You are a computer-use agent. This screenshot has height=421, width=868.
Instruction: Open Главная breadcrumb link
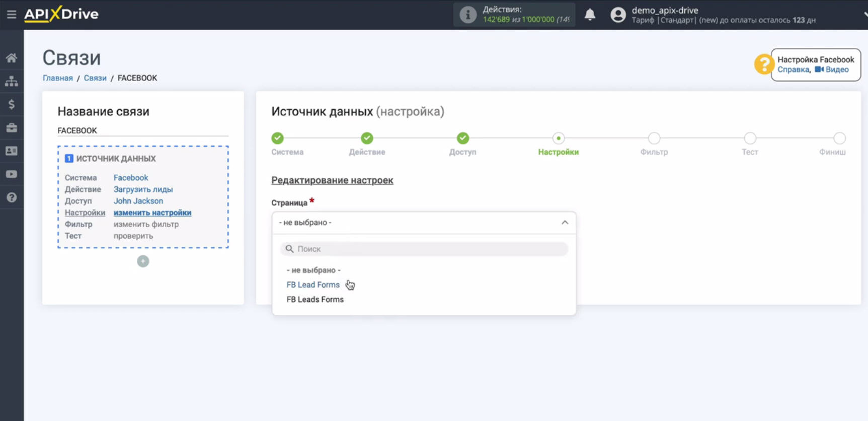(x=58, y=78)
